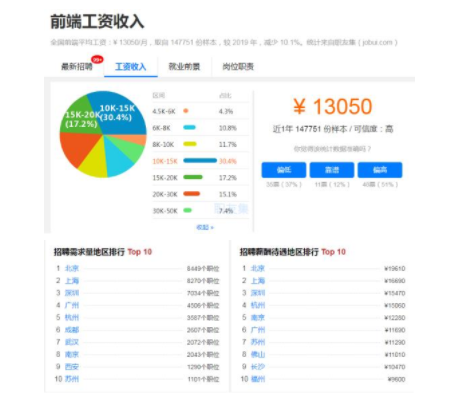
Task: Open the 岗位职责 tab
Action: click(238, 67)
